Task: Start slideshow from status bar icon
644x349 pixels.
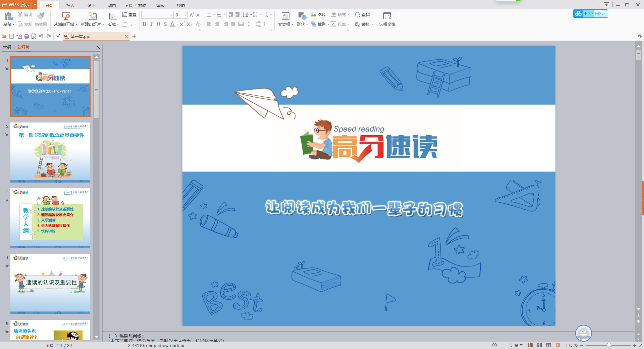Action: point(558,345)
